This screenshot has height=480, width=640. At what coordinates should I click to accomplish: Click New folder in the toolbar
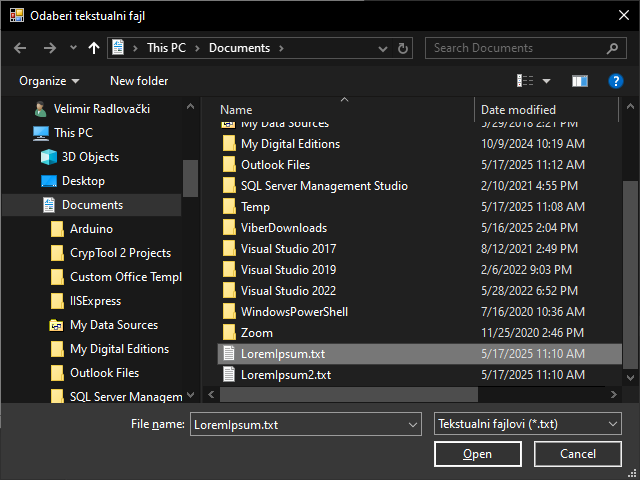coord(139,81)
